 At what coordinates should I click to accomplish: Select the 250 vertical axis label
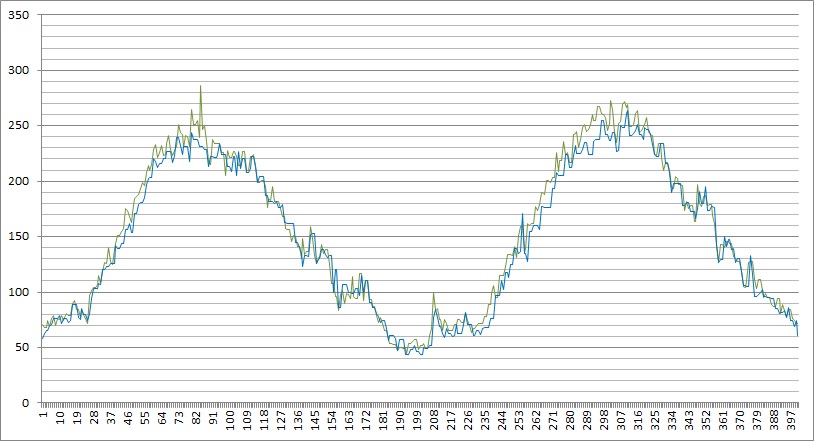[18, 125]
